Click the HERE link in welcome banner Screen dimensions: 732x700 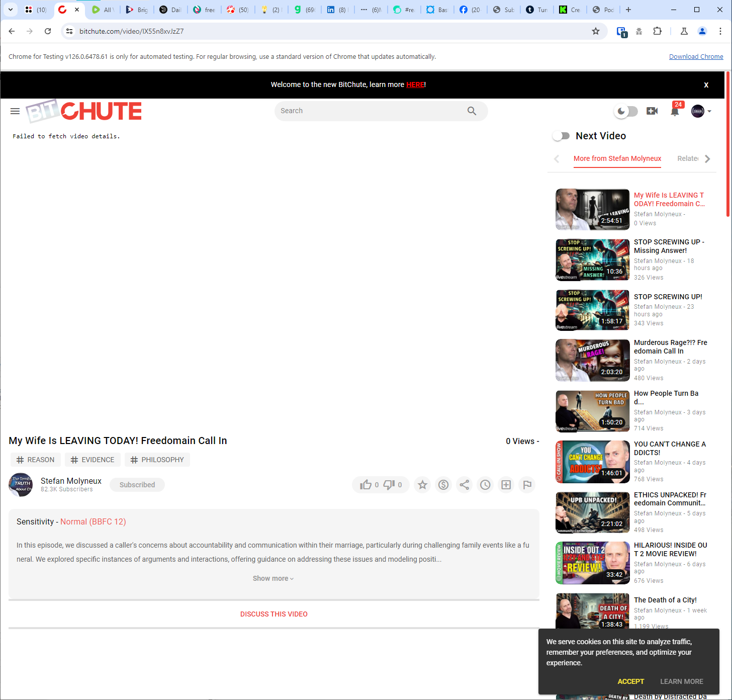coord(415,84)
